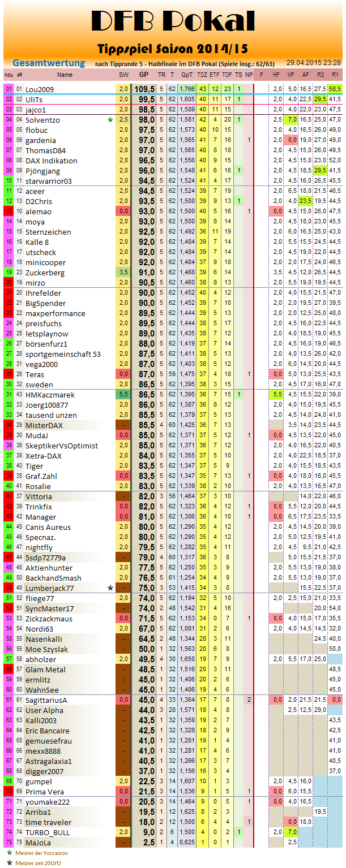Click the date '29.04.2015 23:28'
The width and height of the screenshot is (346, 868).
pyautogui.click(x=314, y=63)
